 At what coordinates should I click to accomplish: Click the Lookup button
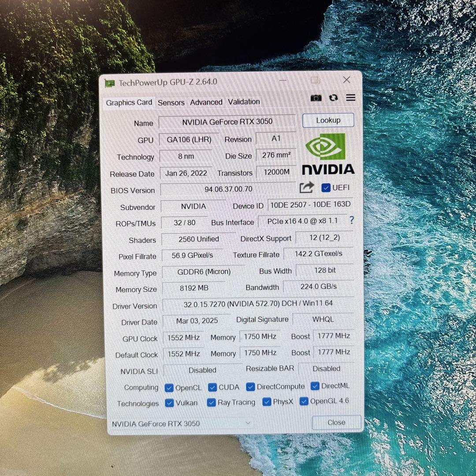(x=328, y=120)
